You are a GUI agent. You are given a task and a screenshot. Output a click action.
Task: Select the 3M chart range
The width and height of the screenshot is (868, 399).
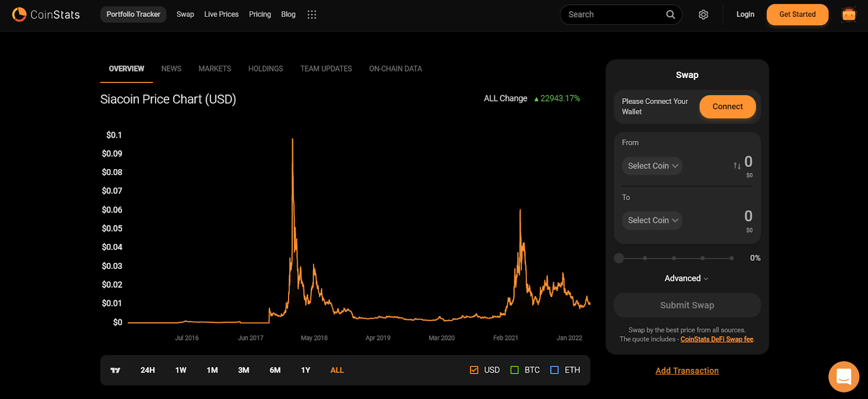[x=244, y=370]
